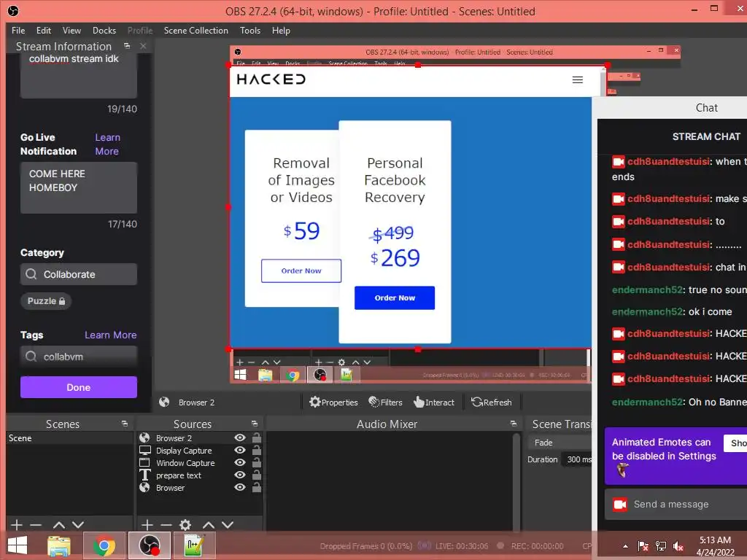Screen dimensions: 747x560
Task: Open File Explorer from the taskbar
Action: click(59, 545)
